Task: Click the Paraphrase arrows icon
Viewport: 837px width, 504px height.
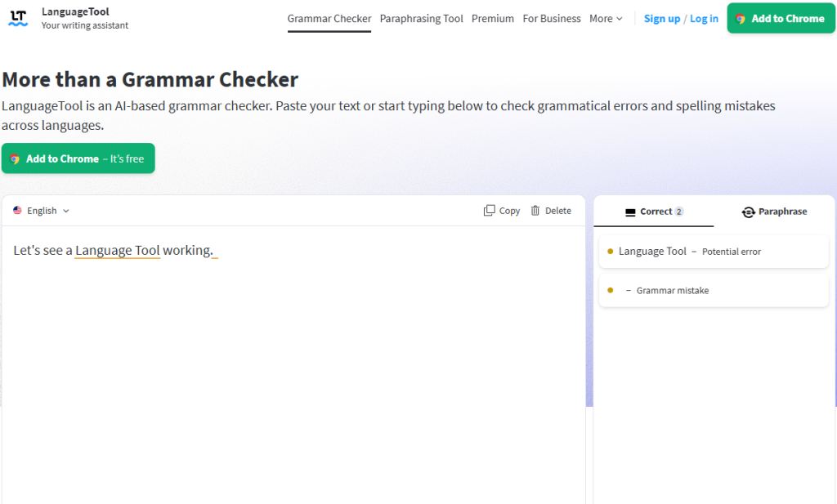Action: click(748, 212)
